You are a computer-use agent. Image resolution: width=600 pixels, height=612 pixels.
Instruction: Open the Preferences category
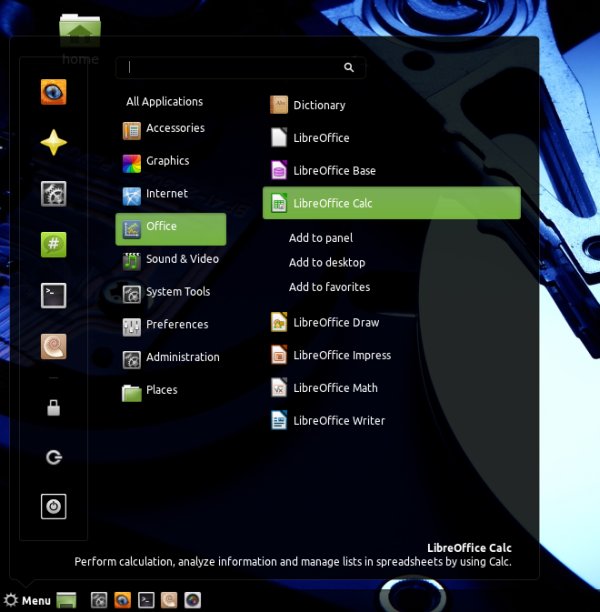(171, 326)
